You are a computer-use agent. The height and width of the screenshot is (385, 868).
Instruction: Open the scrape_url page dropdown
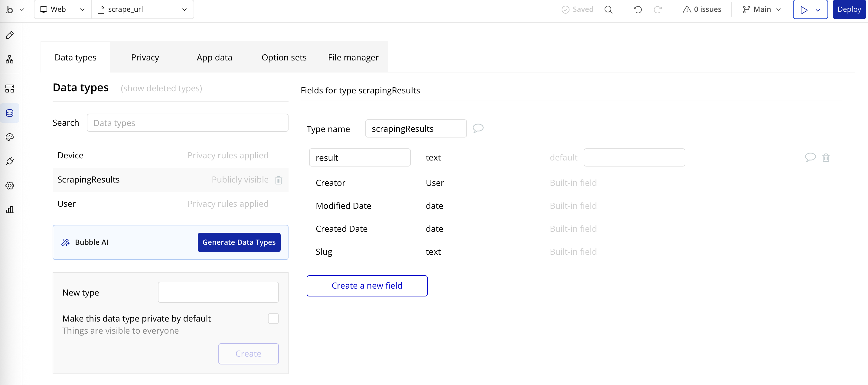tap(184, 9)
